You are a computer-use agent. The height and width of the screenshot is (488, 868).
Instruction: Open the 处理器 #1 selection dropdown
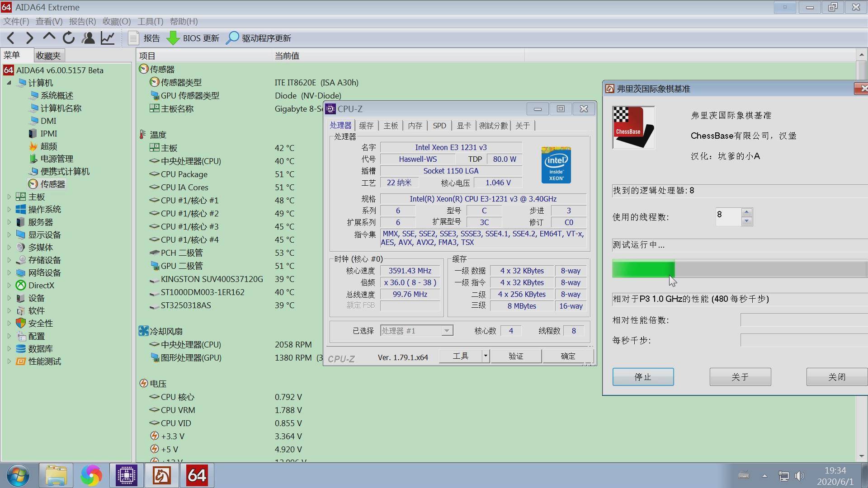446,331
